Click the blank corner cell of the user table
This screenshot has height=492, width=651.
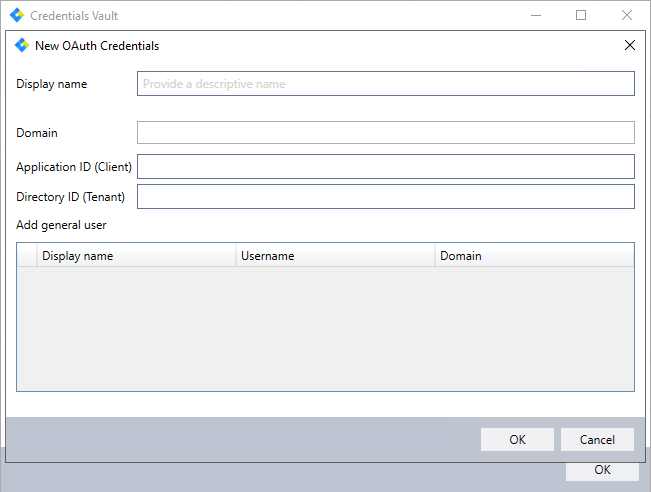27,256
